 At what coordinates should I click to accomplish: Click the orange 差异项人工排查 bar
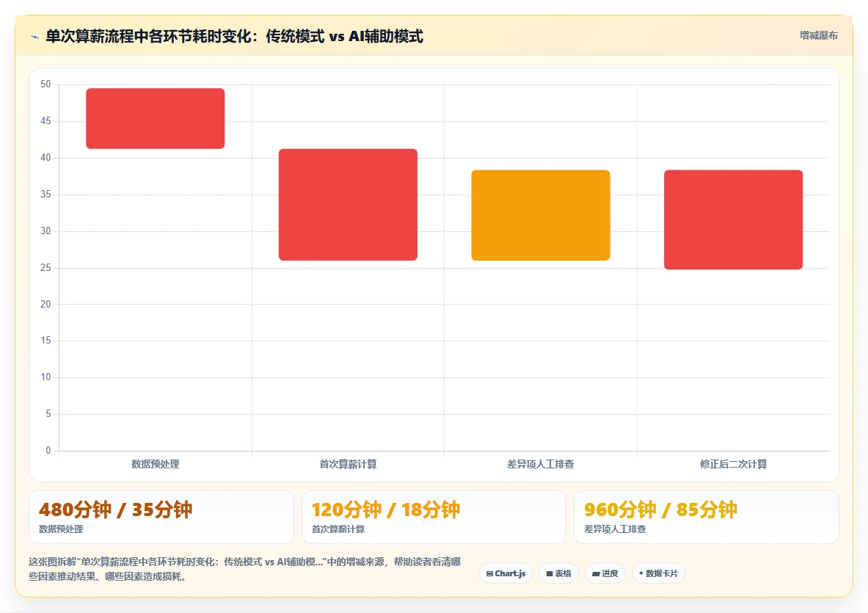pos(540,215)
